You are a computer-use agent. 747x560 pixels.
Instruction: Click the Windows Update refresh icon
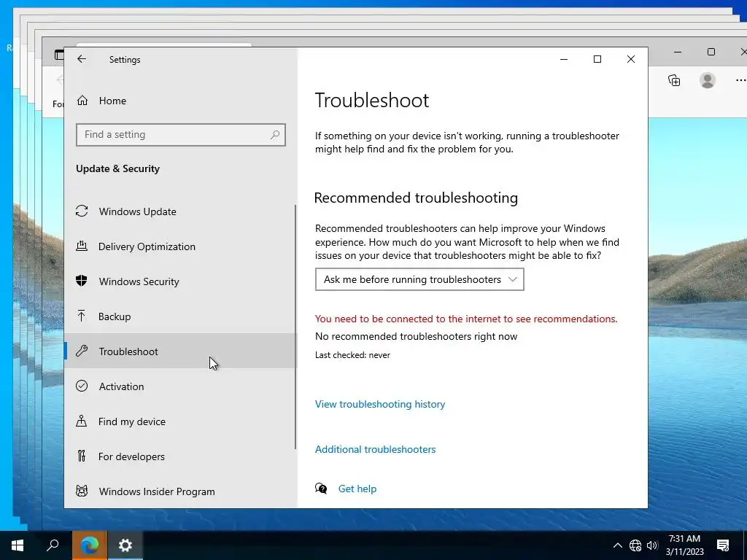click(x=82, y=211)
